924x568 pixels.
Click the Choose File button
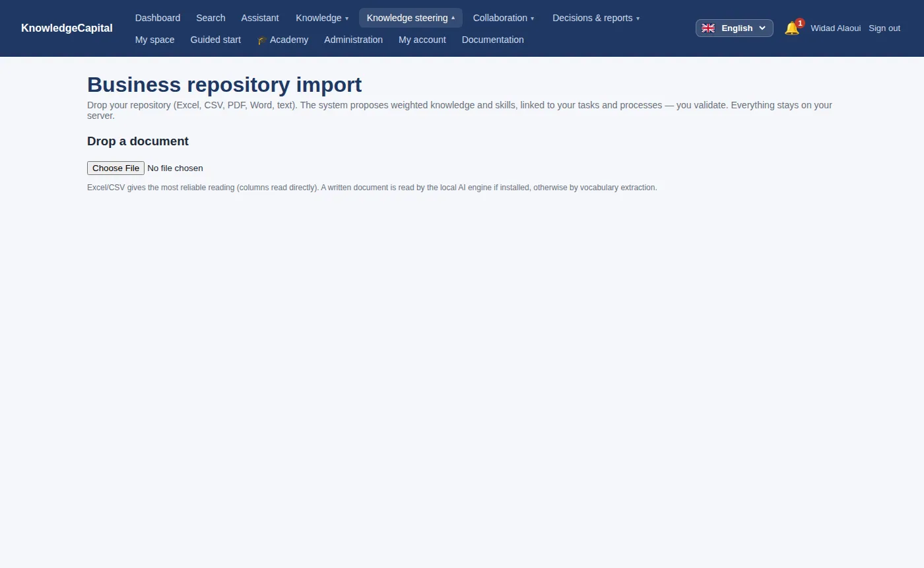point(115,168)
